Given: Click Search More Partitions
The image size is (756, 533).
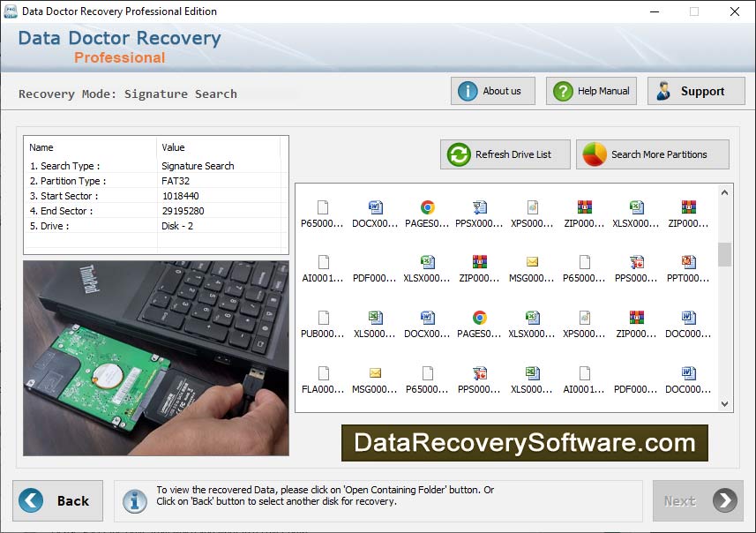Looking at the screenshot, I should pyautogui.click(x=652, y=154).
